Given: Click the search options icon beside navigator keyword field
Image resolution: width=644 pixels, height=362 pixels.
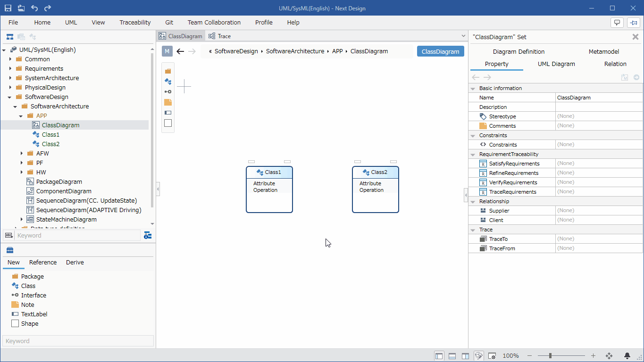Looking at the screenshot, I should coord(148,235).
